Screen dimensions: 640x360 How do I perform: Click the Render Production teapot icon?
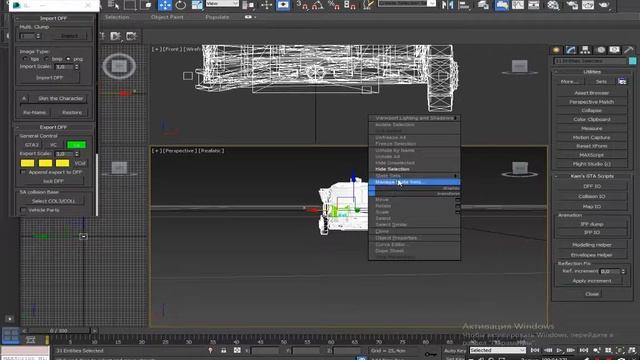[604, 5]
